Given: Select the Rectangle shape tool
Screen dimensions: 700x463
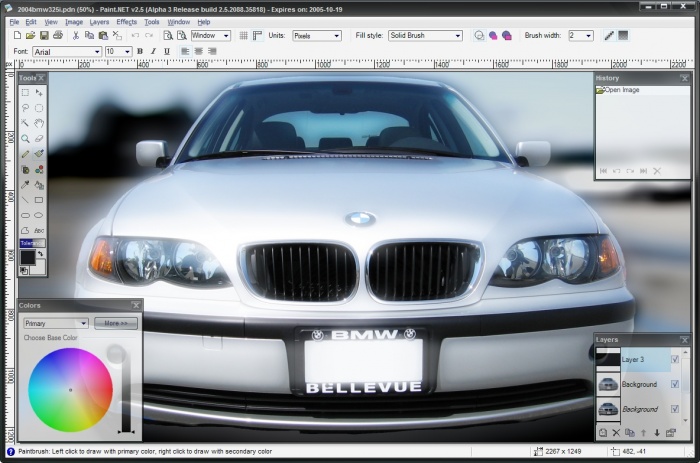Looking at the screenshot, I should (39, 200).
